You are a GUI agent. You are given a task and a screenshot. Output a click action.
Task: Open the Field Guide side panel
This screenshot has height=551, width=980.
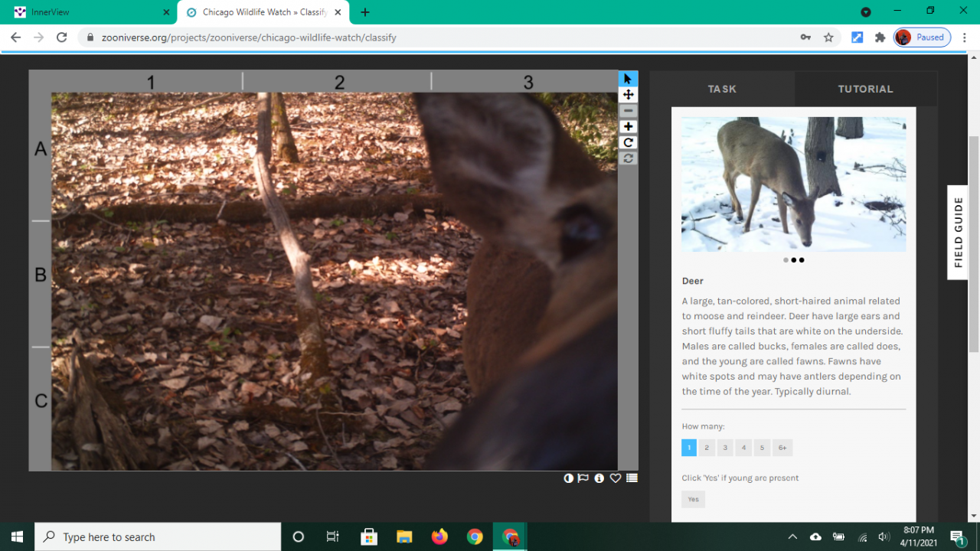958,233
